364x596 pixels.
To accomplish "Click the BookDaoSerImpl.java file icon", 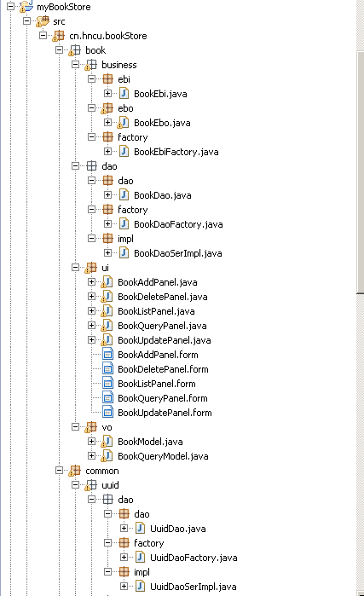I will click(x=124, y=252).
